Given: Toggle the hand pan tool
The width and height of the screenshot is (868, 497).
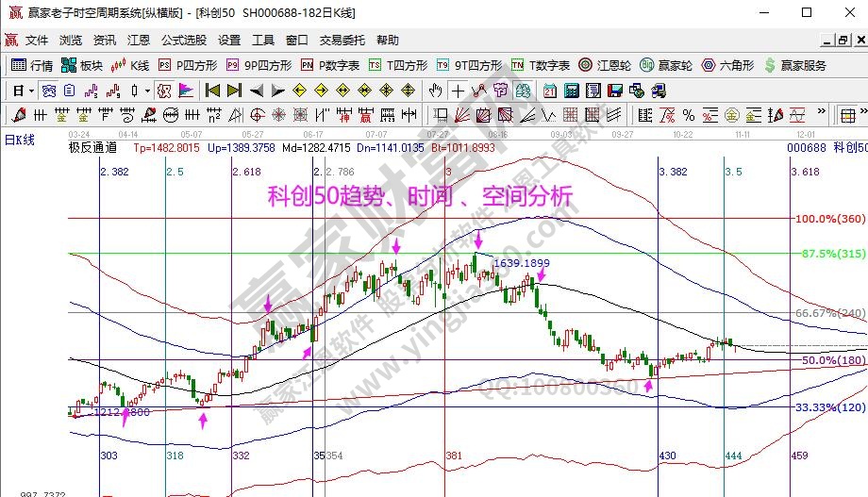Looking at the screenshot, I should [x=435, y=91].
